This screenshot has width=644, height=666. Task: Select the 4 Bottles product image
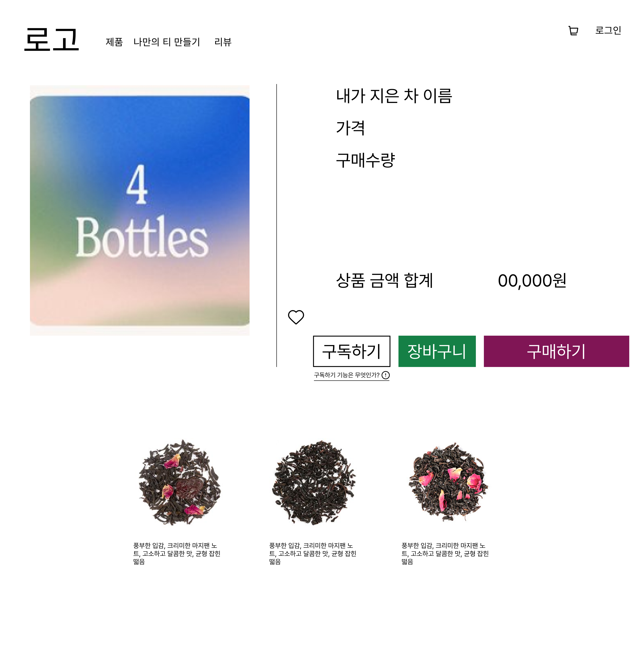140,211
